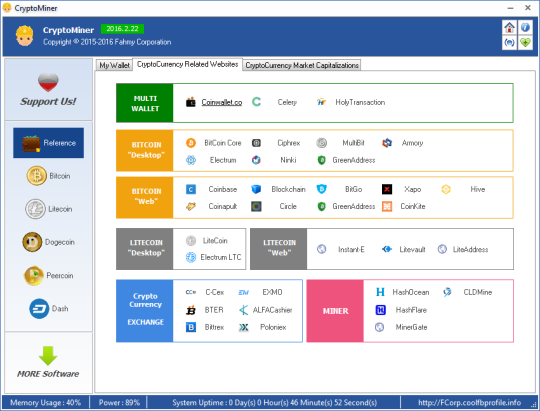Open the Celery website link
The height and width of the screenshot is (411, 540).
click(287, 102)
